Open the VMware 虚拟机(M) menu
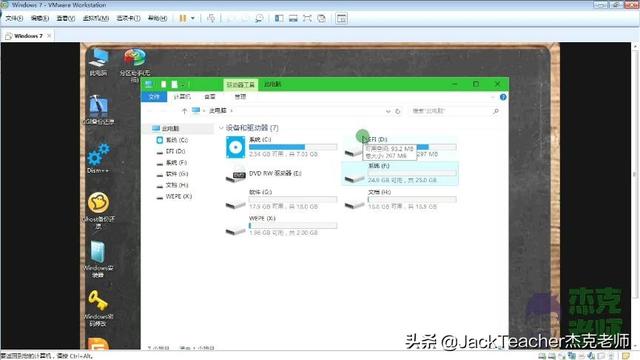 (96, 18)
